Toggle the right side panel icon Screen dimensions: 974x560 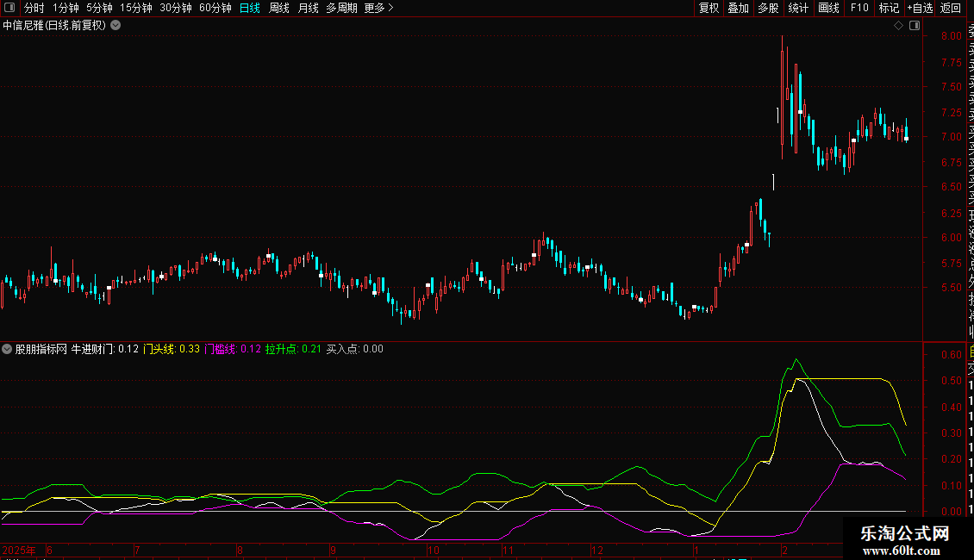coord(915,26)
